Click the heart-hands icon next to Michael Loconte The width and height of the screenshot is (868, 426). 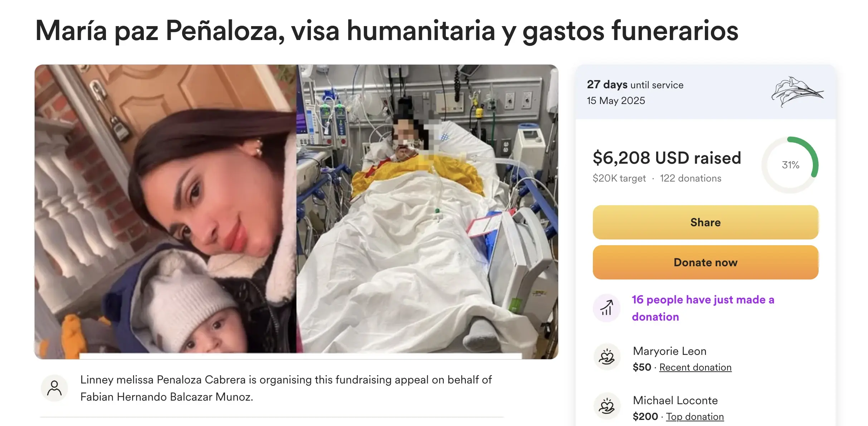click(607, 406)
